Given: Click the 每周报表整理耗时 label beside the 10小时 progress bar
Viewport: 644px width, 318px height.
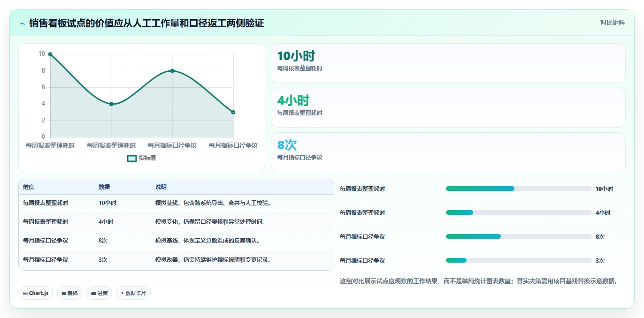Looking at the screenshot, I should pos(362,189).
